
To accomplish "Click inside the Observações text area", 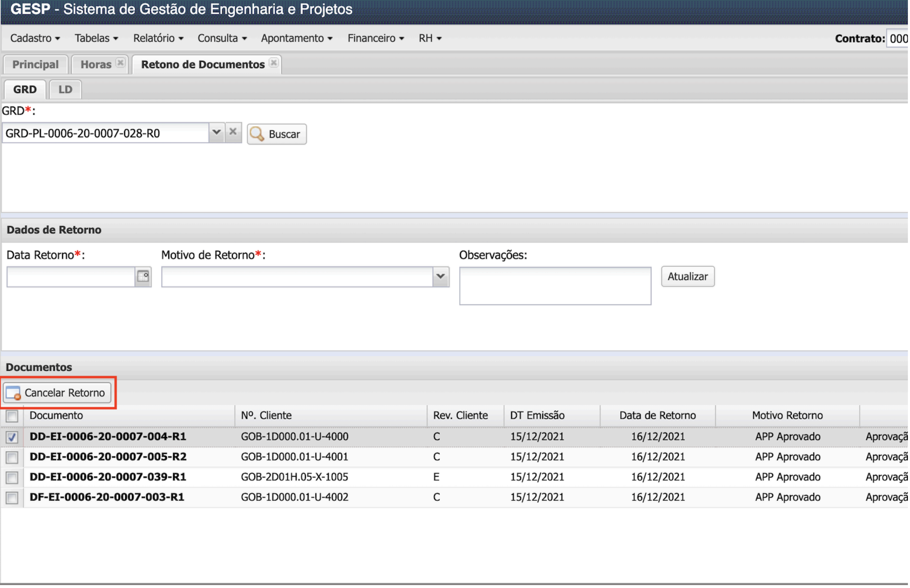I will pyautogui.click(x=555, y=286).
